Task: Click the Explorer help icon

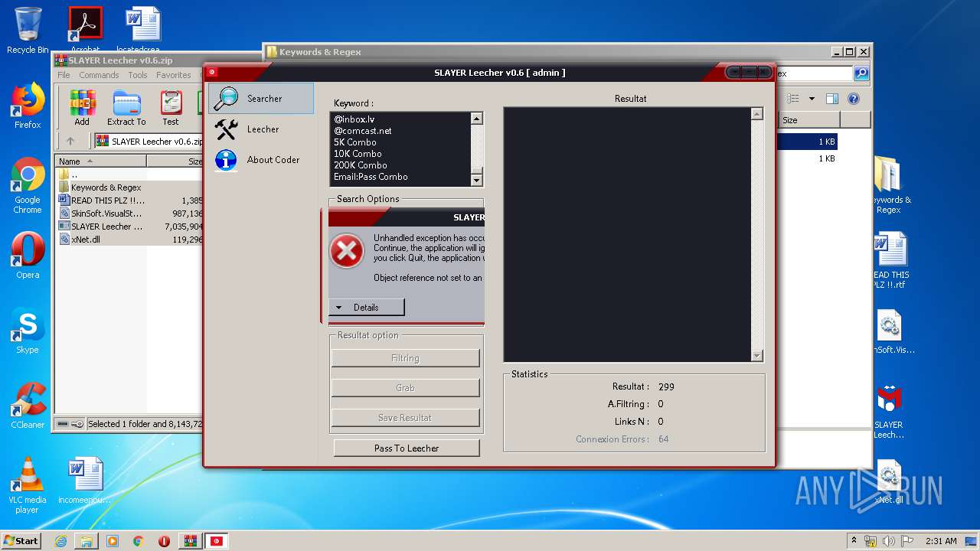Action: [854, 99]
